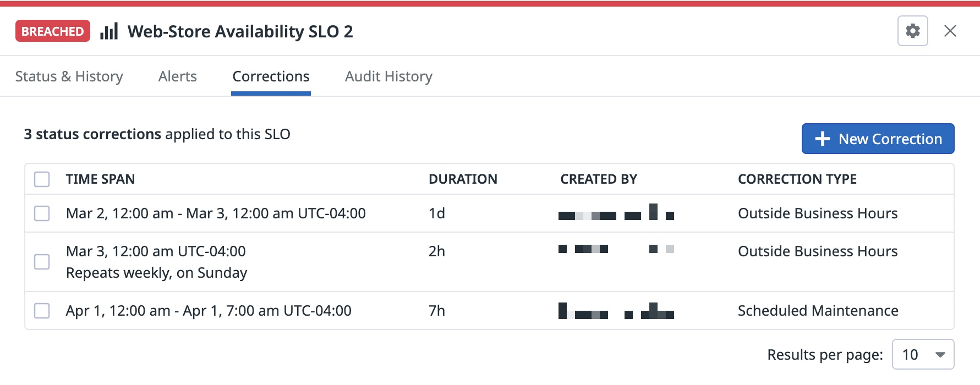This screenshot has width=980, height=385.
Task: Switch to the Status & History tab
Action: pyautogui.click(x=69, y=76)
